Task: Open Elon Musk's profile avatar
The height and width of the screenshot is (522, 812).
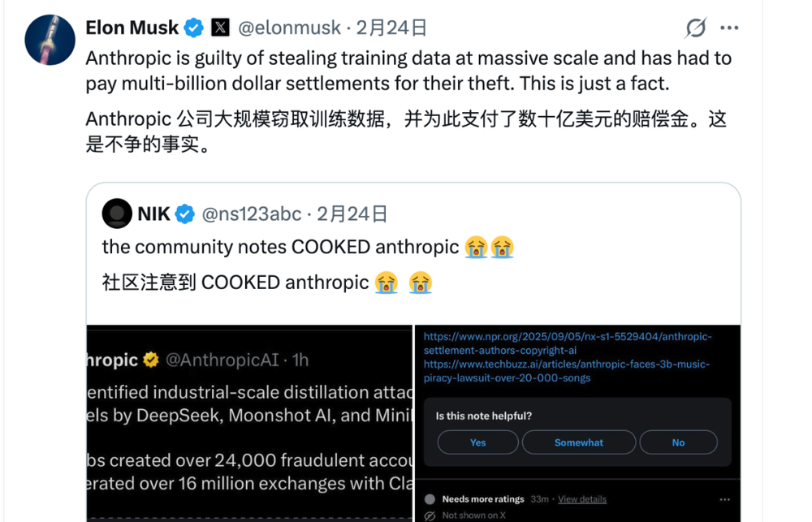Action: point(50,40)
